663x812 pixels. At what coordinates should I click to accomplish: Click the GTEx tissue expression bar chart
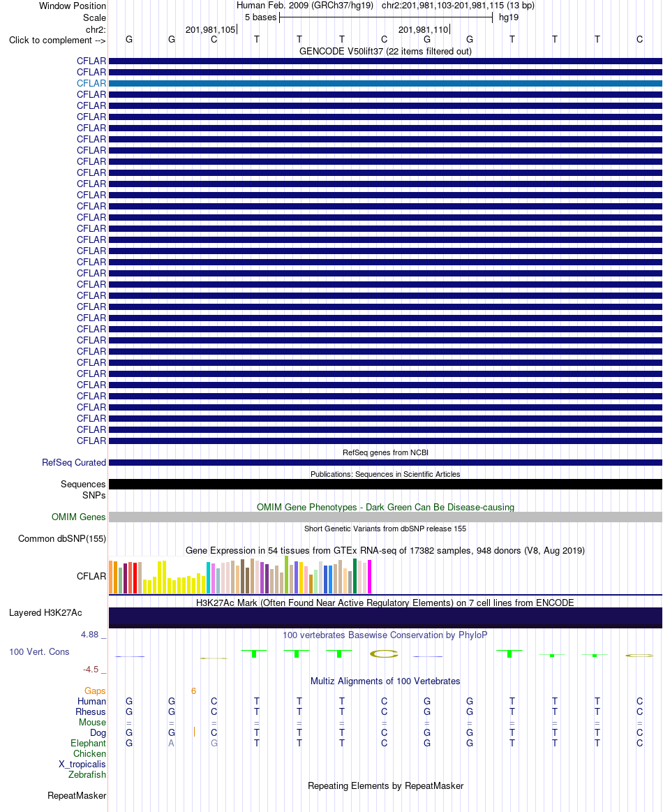240,575
